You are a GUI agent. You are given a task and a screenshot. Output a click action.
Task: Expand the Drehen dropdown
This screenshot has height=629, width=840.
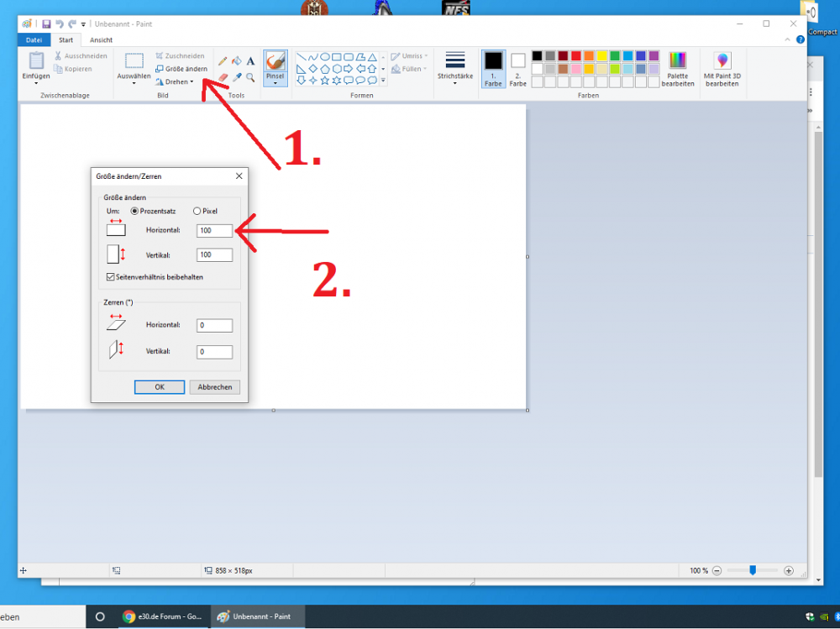click(x=176, y=81)
